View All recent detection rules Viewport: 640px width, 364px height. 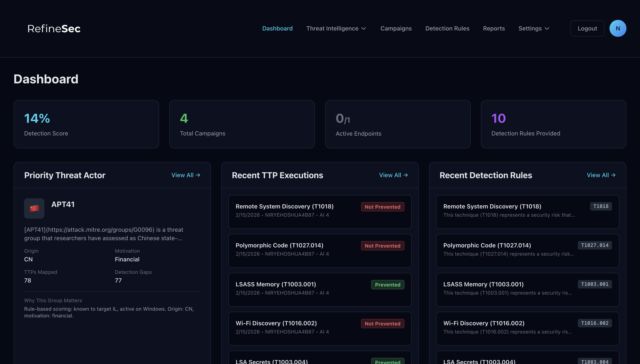(x=601, y=175)
